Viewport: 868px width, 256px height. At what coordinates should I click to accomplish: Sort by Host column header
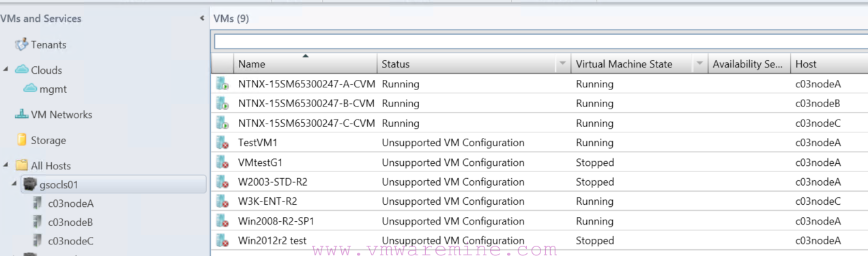click(829, 64)
